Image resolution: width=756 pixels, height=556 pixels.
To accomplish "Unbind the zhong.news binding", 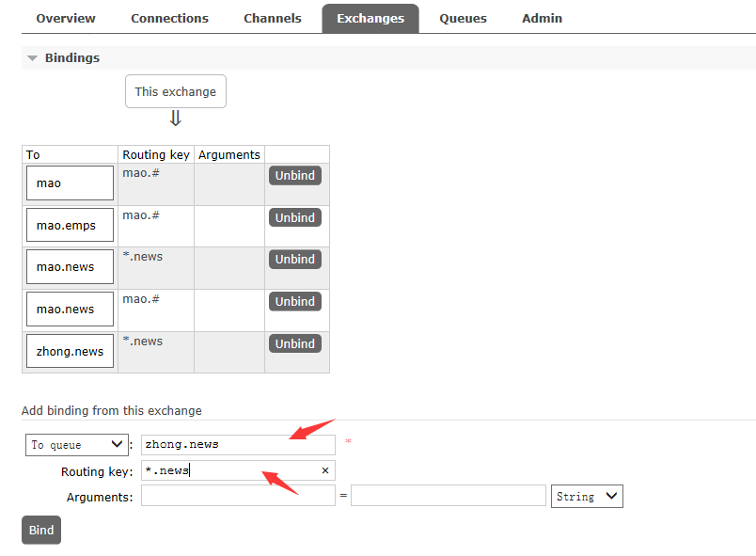I will [x=295, y=344].
